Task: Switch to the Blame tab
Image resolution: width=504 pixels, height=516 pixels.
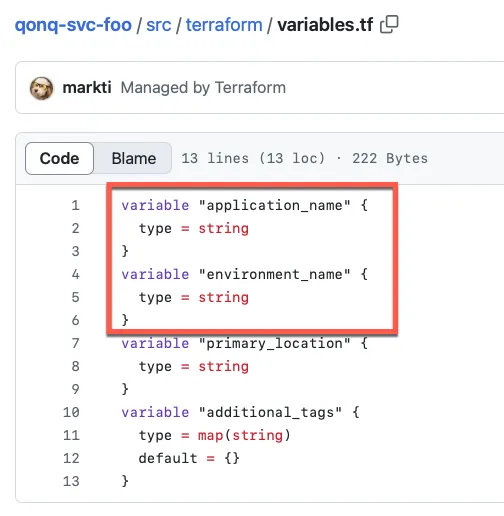Action: pos(133,158)
